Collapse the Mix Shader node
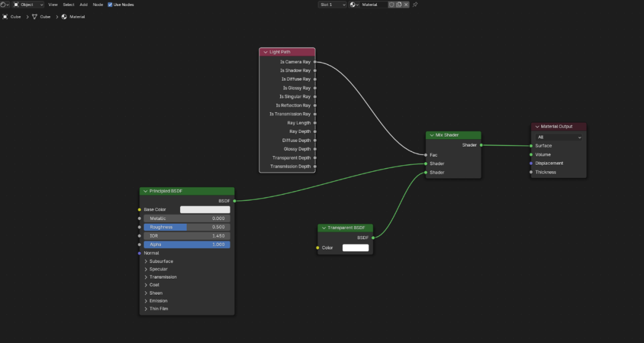 pyautogui.click(x=432, y=135)
